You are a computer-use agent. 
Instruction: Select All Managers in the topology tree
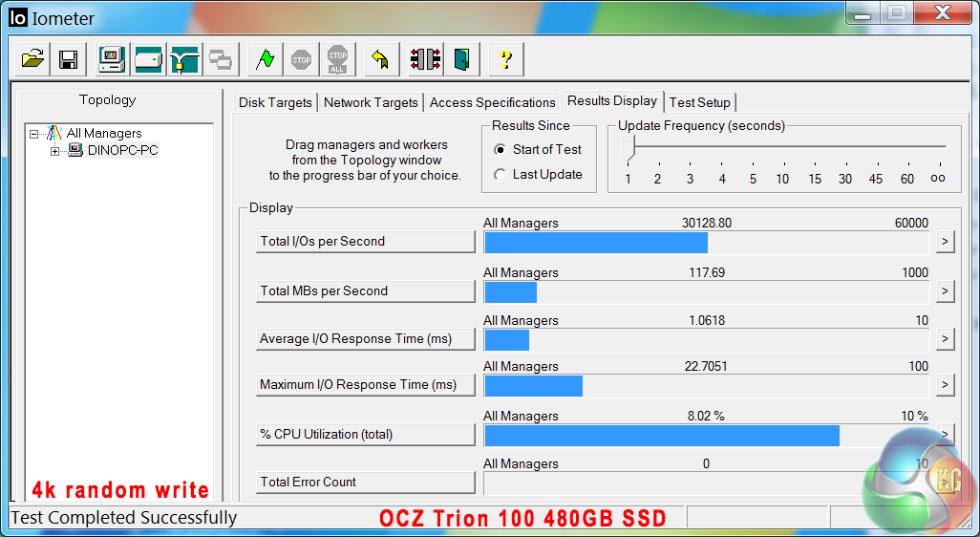[104, 133]
